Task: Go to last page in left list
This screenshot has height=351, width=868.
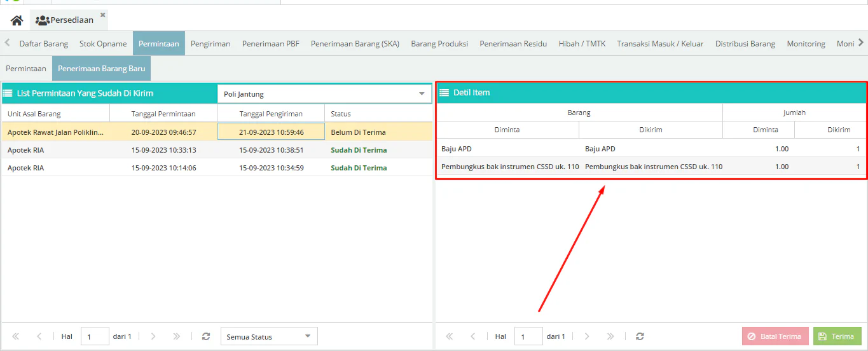Action: [x=177, y=336]
